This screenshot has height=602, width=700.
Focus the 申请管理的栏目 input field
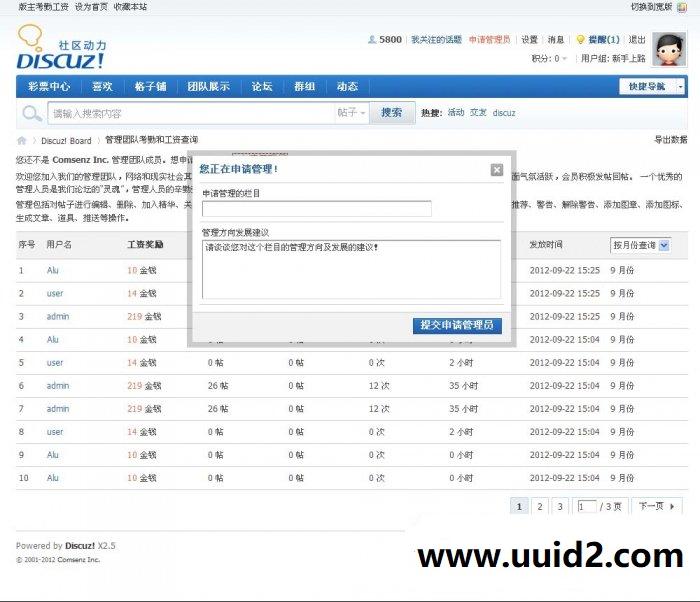click(x=317, y=209)
